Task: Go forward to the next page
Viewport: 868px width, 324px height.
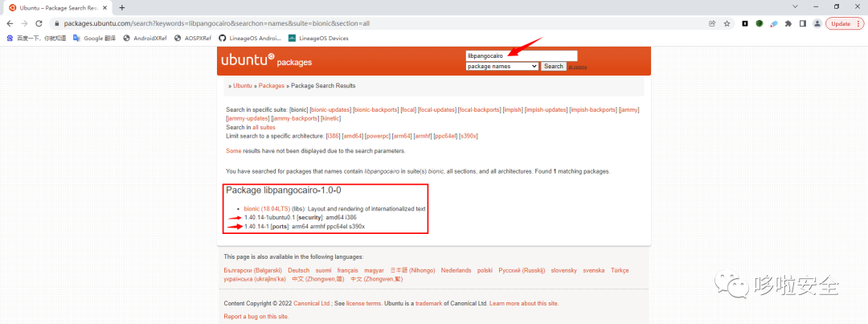Action: 24,24
